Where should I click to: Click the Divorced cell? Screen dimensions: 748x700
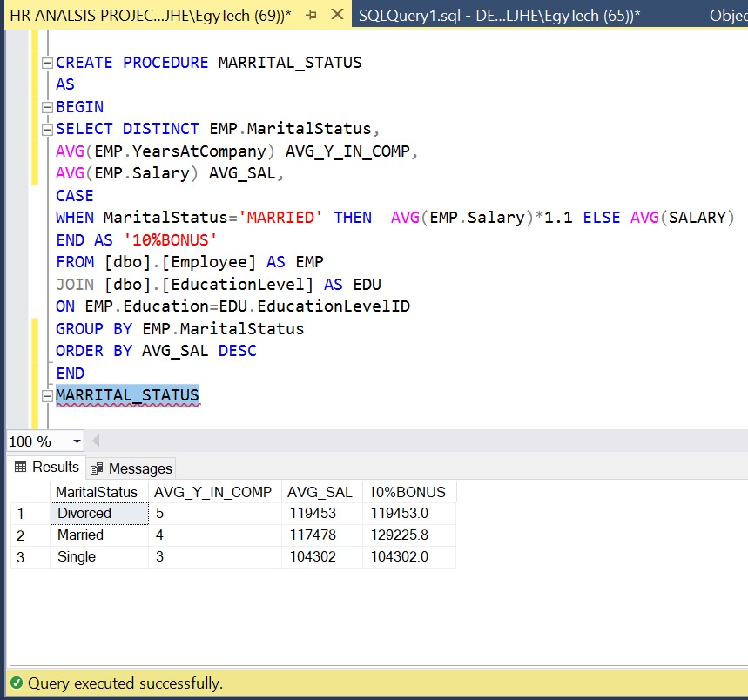tap(99, 514)
